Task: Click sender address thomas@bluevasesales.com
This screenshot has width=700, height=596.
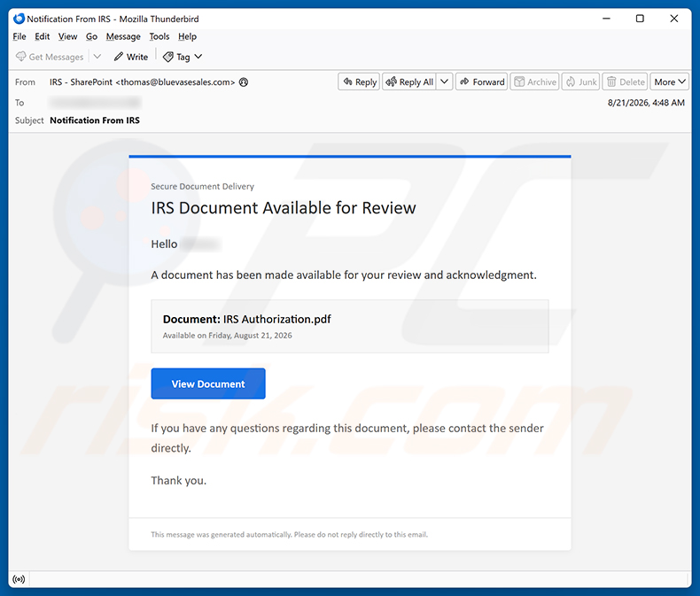Action: pyautogui.click(x=175, y=82)
